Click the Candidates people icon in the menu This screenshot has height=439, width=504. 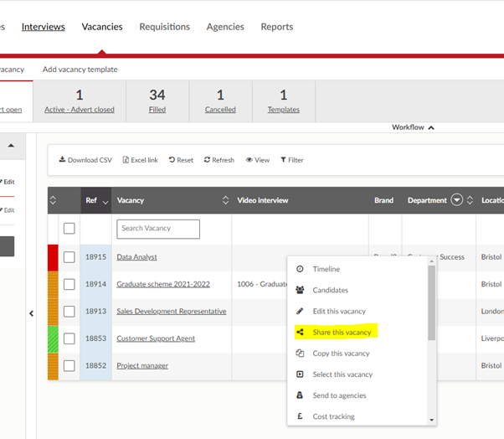301,290
